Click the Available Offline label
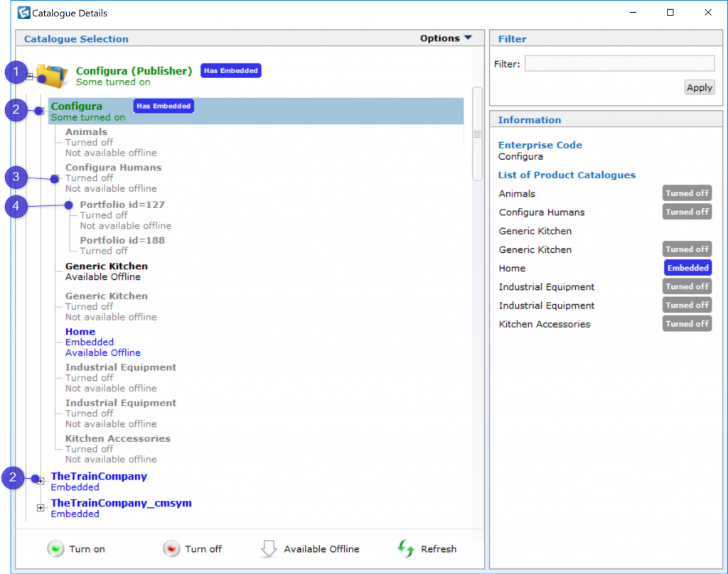Screen dimensions: 728x574 click(x=321, y=549)
